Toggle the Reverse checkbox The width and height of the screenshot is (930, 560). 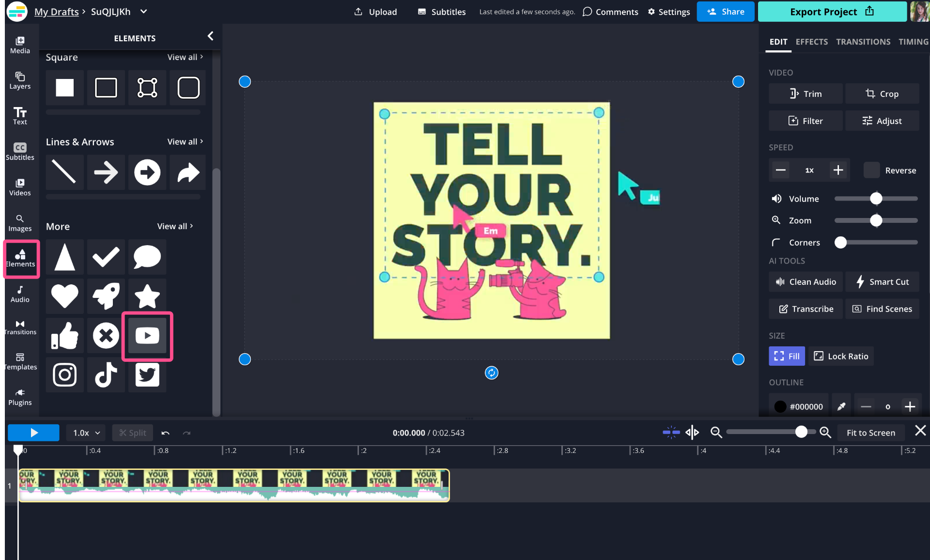871,170
